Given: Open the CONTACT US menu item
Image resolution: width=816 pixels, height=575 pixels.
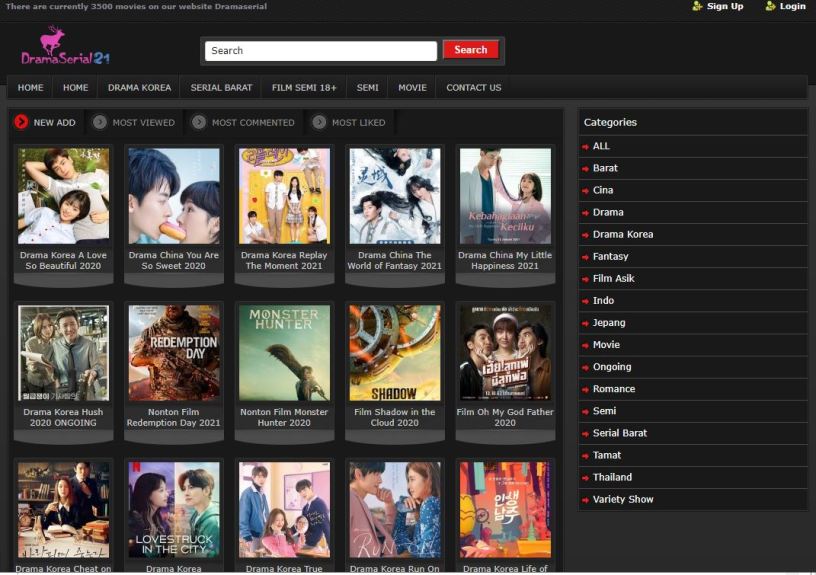Looking at the screenshot, I should point(474,87).
